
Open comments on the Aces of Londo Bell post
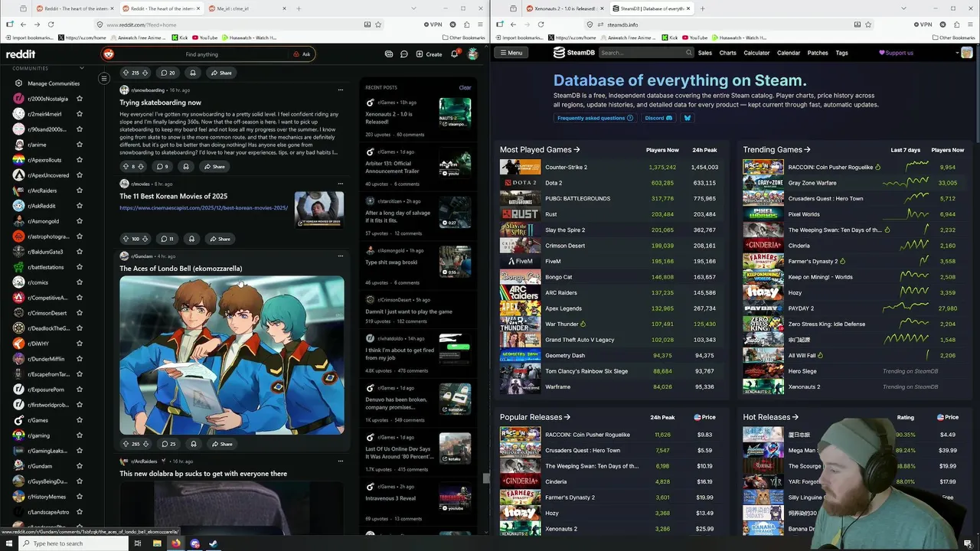(x=168, y=444)
